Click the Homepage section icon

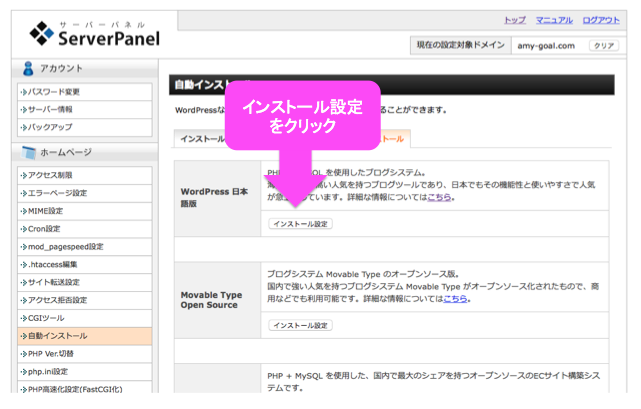click(x=29, y=153)
